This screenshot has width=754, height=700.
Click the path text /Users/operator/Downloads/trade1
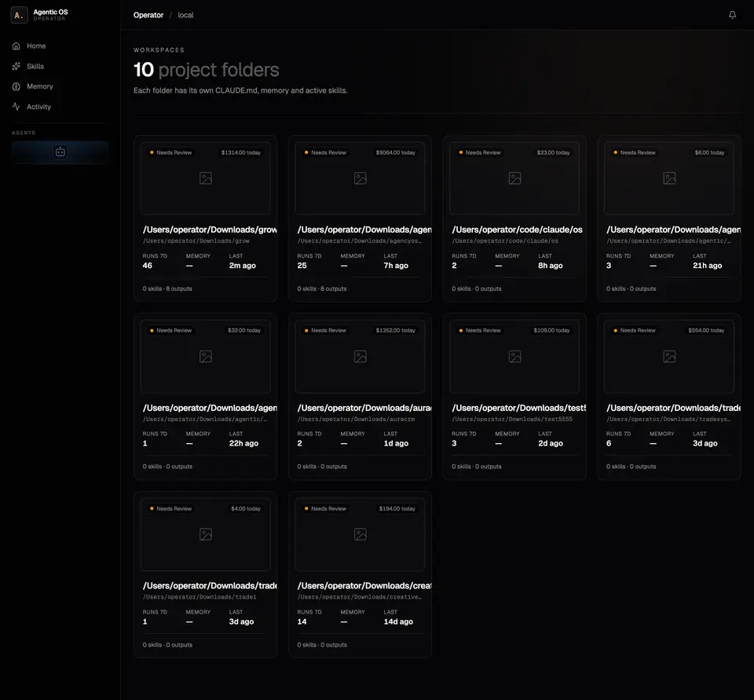click(199, 597)
